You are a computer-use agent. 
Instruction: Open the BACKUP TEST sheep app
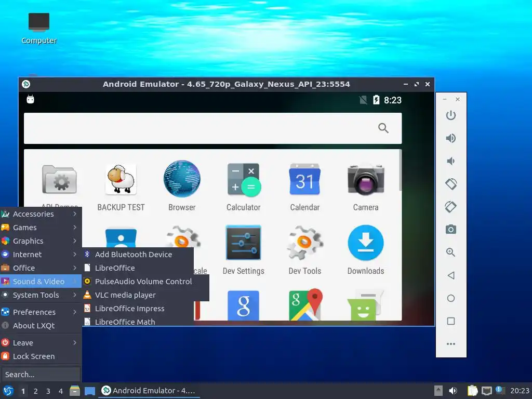click(x=121, y=179)
